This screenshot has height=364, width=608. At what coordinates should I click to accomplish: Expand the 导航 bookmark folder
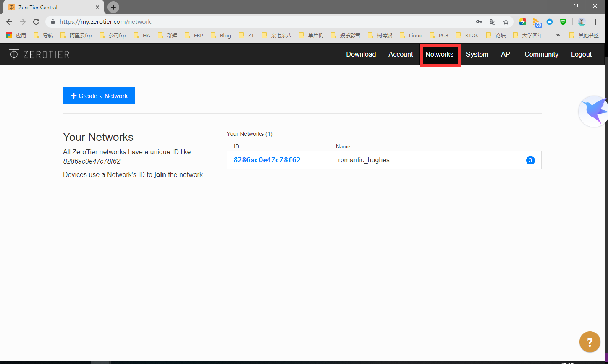coord(43,35)
